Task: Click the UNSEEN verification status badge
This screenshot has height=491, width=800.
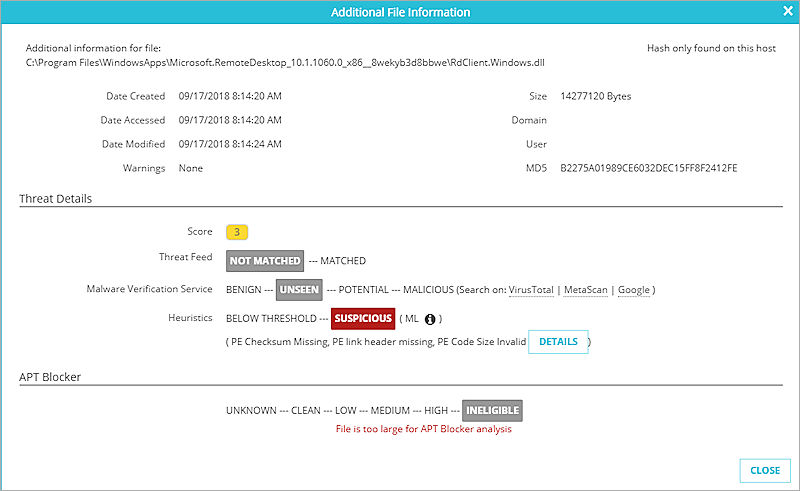Action: (x=298, y=289)
